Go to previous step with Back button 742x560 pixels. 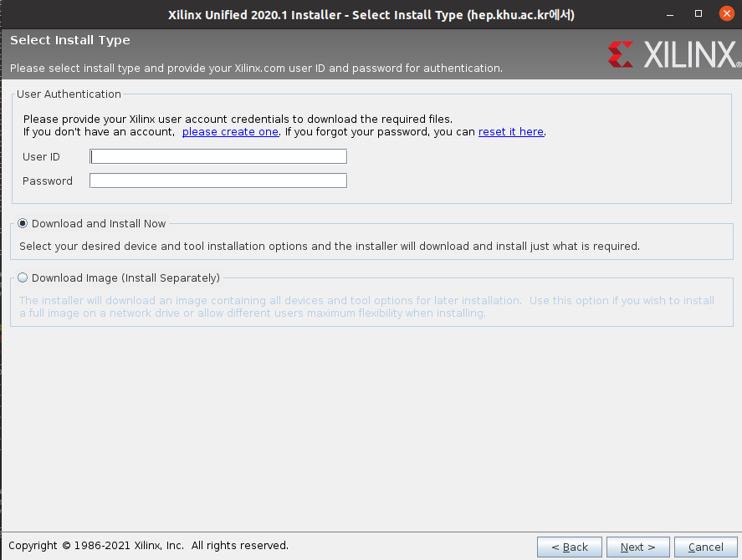click(x=569, y=547)
